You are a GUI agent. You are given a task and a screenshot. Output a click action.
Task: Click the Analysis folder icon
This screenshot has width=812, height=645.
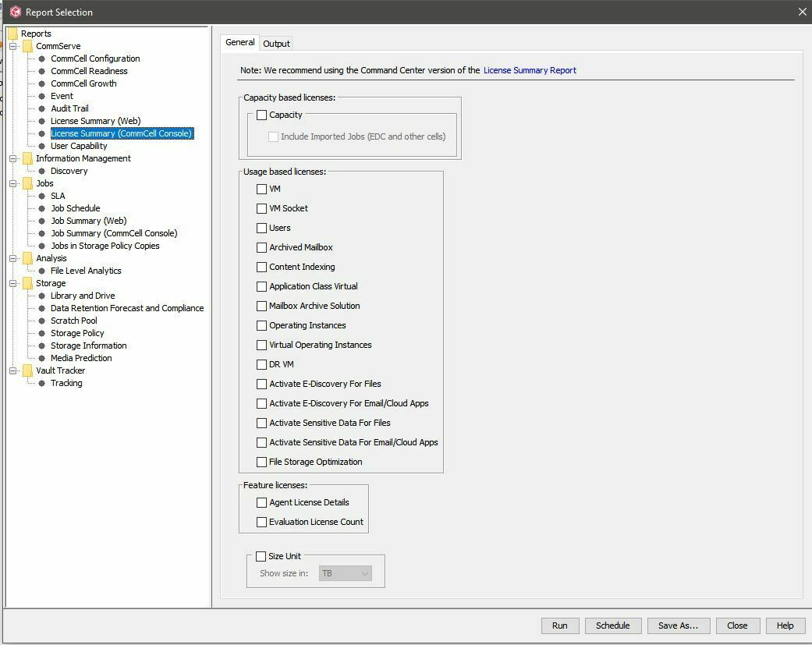click(x=28, y=258)
